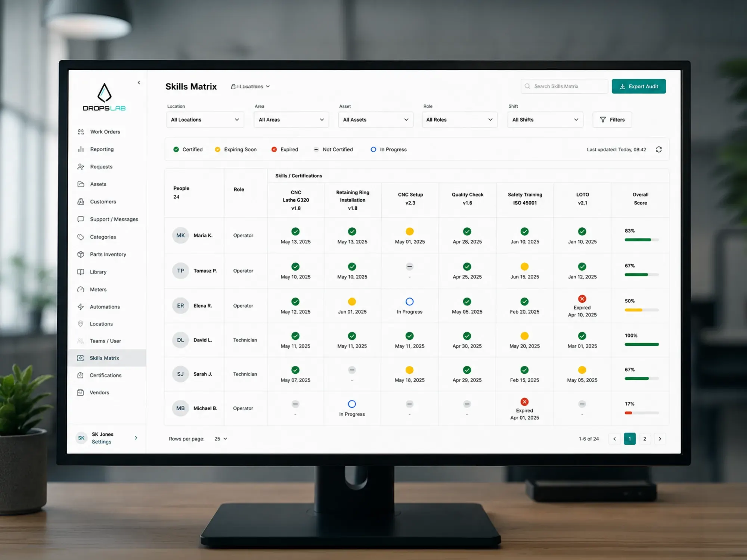Click the name David L. in the table
This screenshot has height=560, width=747.
pos(203,340)
